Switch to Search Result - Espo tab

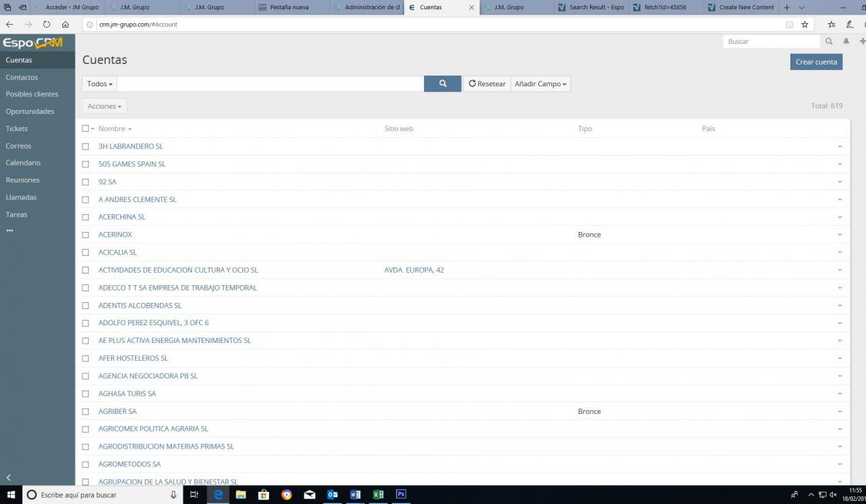591,7
